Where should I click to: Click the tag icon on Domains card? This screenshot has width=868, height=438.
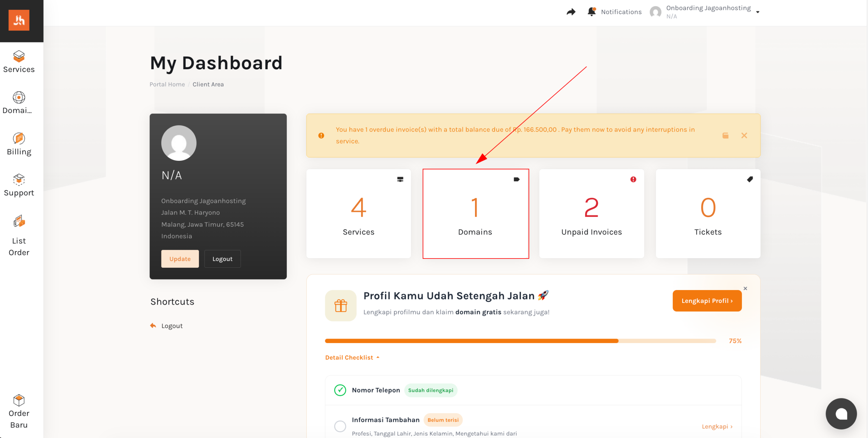coord(517,179)
